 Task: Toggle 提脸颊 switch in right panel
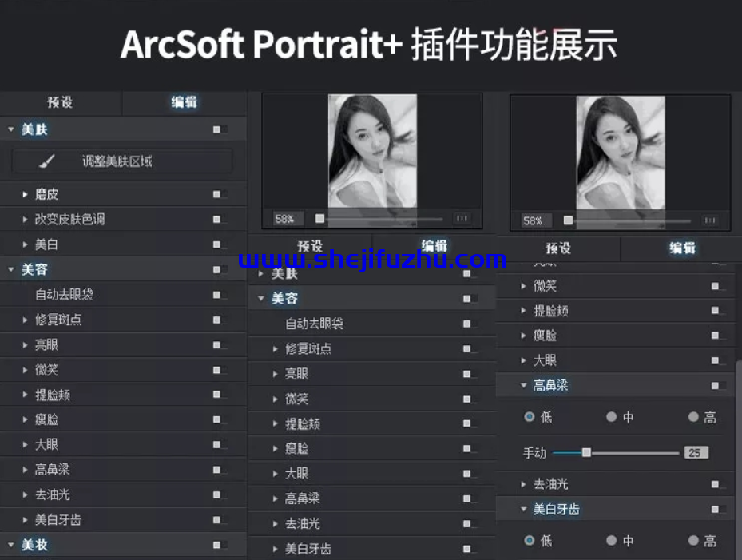pyautogui.click(x=718, y=310)
